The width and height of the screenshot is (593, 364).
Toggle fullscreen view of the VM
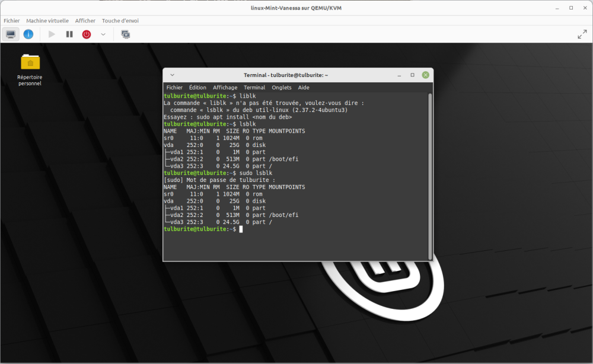tap(582, 34)
